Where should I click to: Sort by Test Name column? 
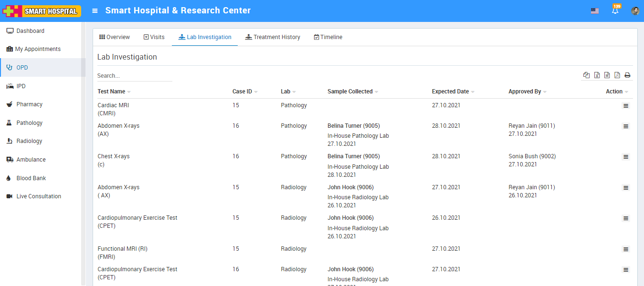(x=111, y=92)
